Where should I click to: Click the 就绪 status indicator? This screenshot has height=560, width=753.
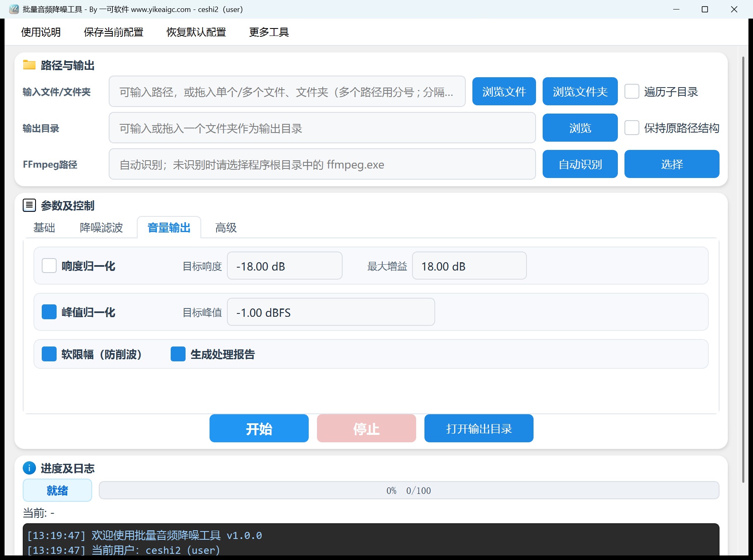[x=57, y=490]
